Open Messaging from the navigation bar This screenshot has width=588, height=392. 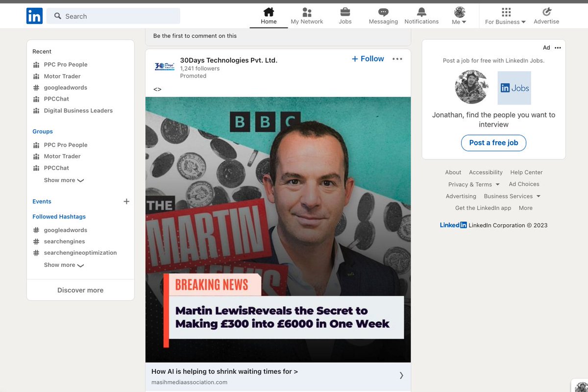(383, 16)
